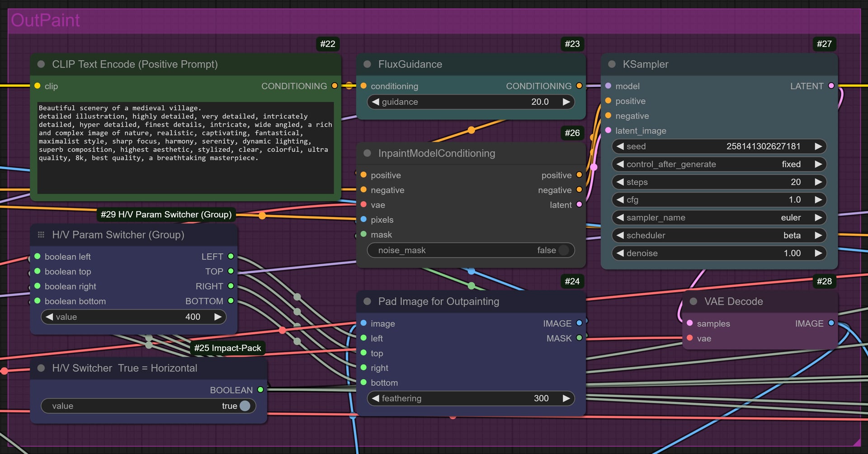Click H/V Param Switcher group grid icon
868x454 pixels.
41,235
